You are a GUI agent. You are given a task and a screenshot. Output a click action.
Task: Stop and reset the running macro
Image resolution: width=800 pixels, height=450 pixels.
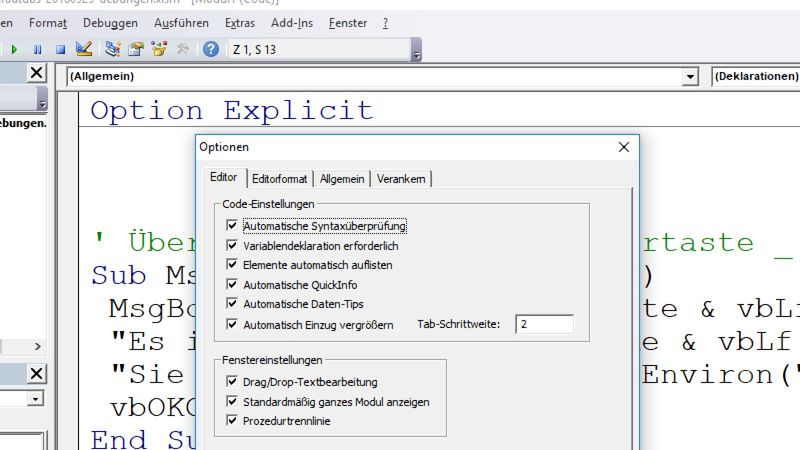(60, 49)
